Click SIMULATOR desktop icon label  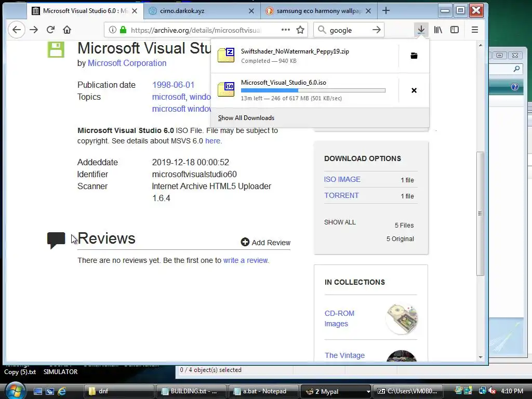pyautogui.click(x=60, y=372)
